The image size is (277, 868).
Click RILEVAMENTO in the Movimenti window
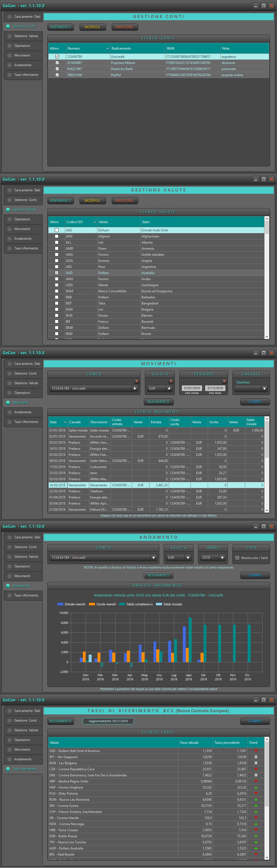[158, 402]
